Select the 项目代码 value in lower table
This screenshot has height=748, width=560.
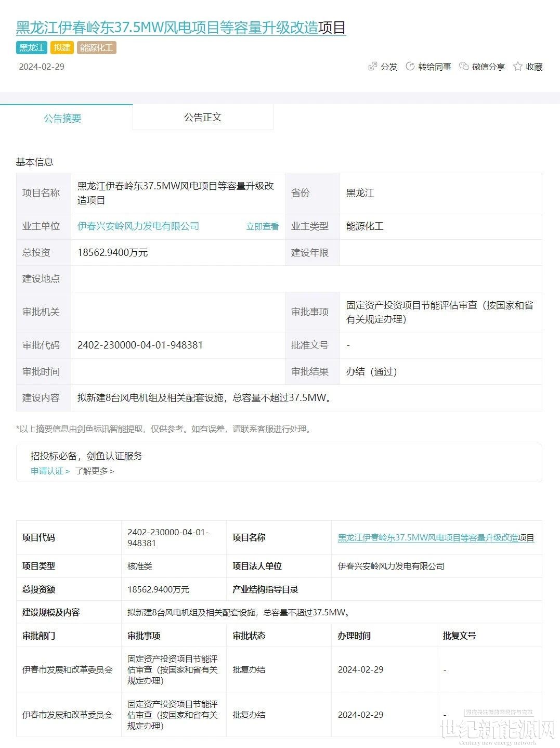click(168, 538)
